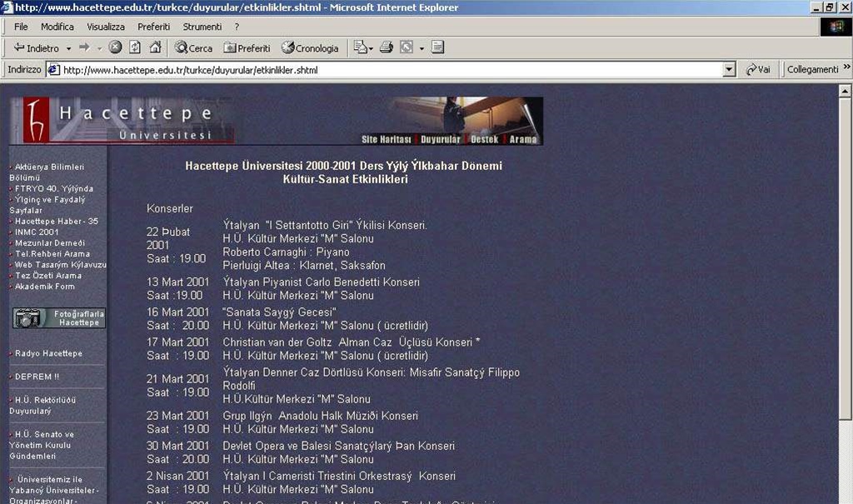Click the discussion toolbar icon
853x504 pixels.
[438, 47]
